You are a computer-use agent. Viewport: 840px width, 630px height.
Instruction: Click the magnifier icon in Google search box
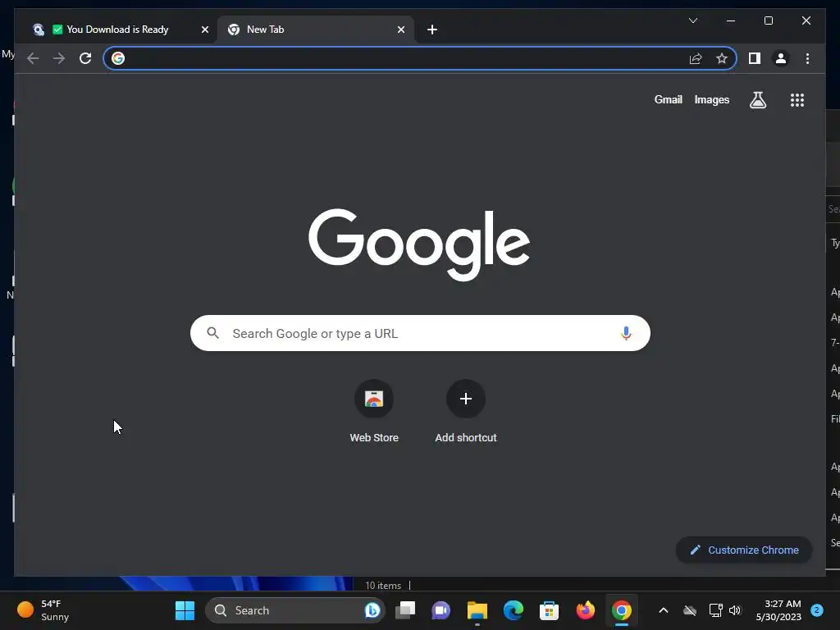212,333
